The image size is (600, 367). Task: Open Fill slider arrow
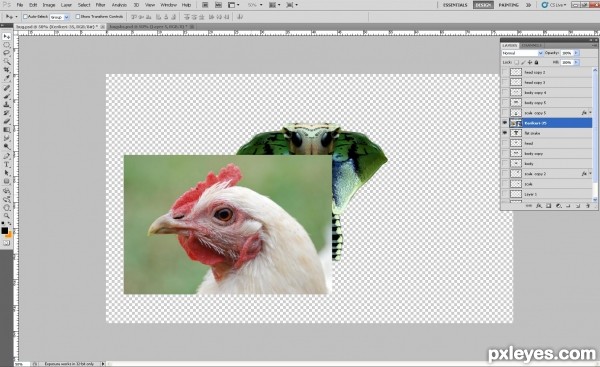click(x=577, y=62)
